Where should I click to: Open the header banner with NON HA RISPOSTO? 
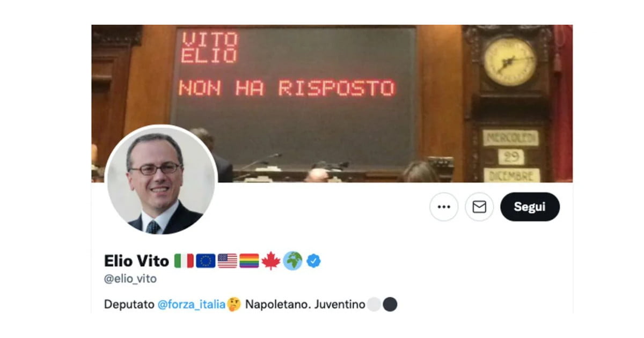click(x=332, y=104)
